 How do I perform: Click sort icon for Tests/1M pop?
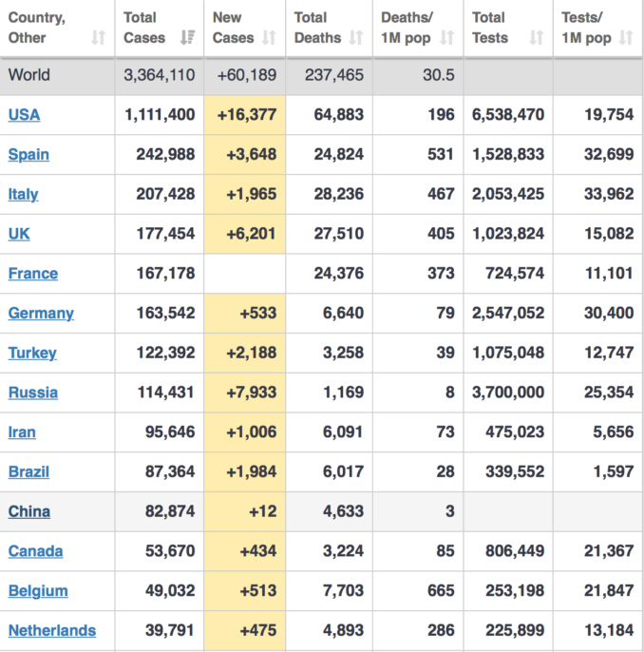tap(625, 38)
